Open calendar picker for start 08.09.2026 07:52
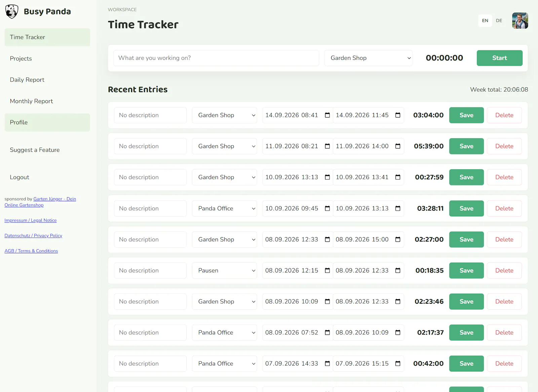The height and width of the screenshot is (392, 538). tap(327, 333)
